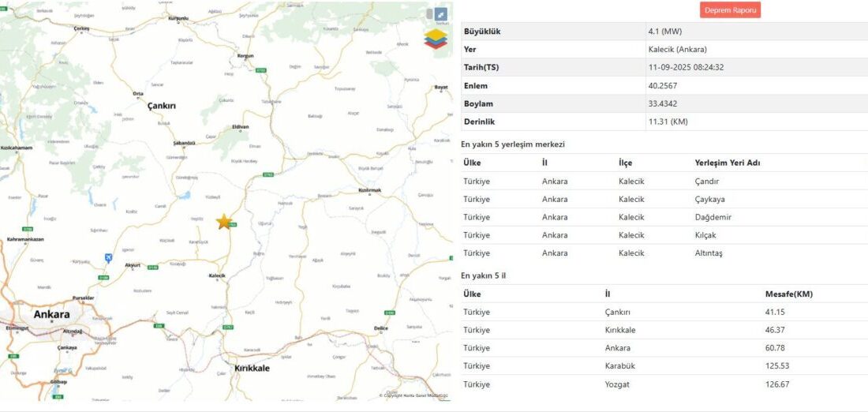Click the En yakın 5 yerleşim merkezi heading

513,144
